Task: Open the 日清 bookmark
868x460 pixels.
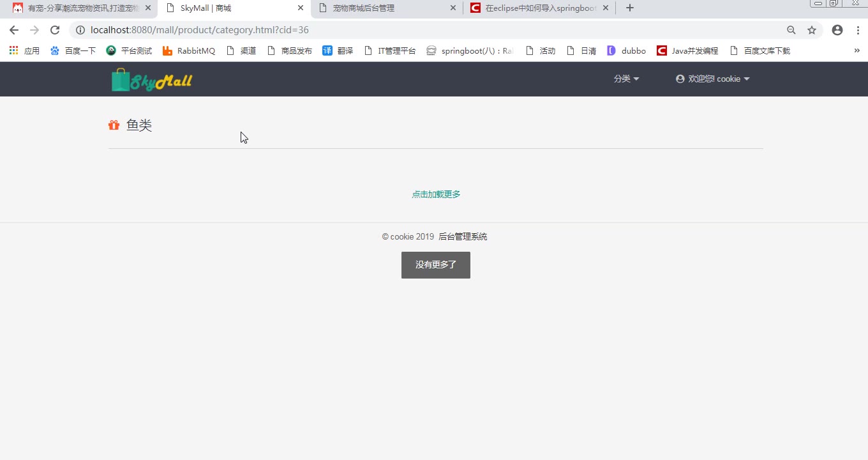Action: (581, 50)
